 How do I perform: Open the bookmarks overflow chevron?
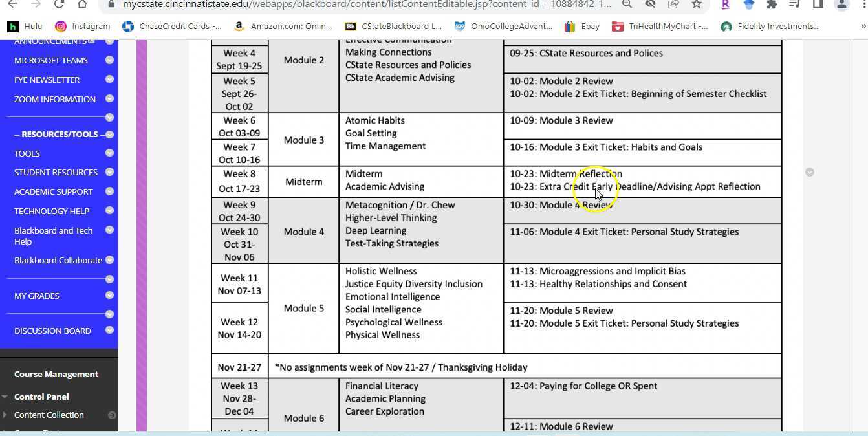pyautogui.click(x=862, y=26)
